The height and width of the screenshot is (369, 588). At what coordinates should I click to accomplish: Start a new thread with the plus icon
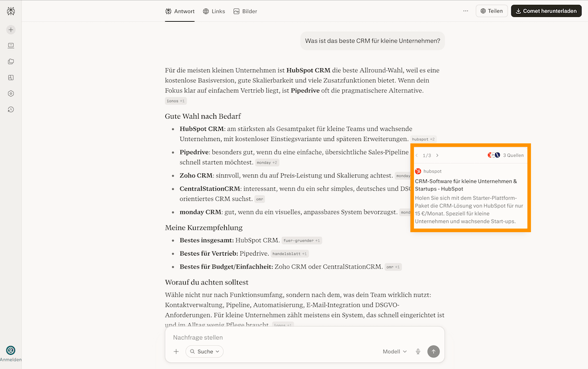11,29
